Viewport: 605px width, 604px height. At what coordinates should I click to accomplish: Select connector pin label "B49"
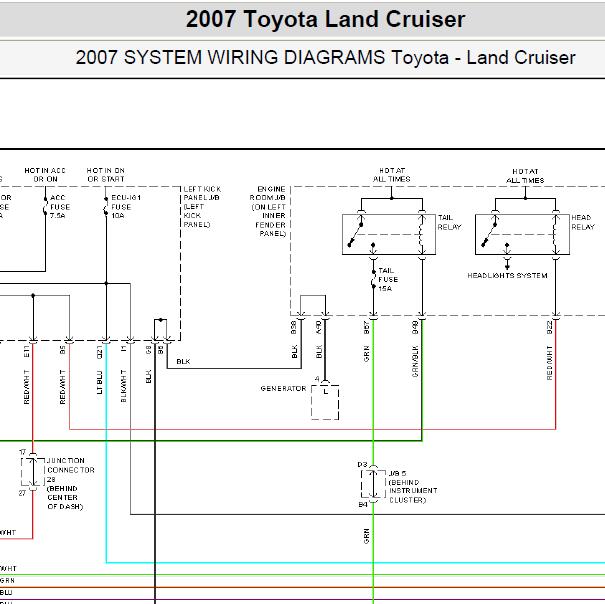415,327
